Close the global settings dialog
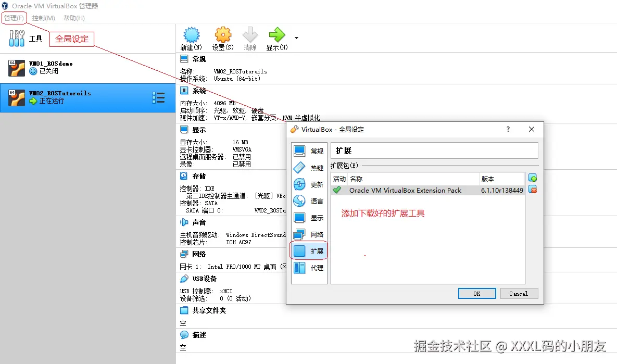 [532, 130]
